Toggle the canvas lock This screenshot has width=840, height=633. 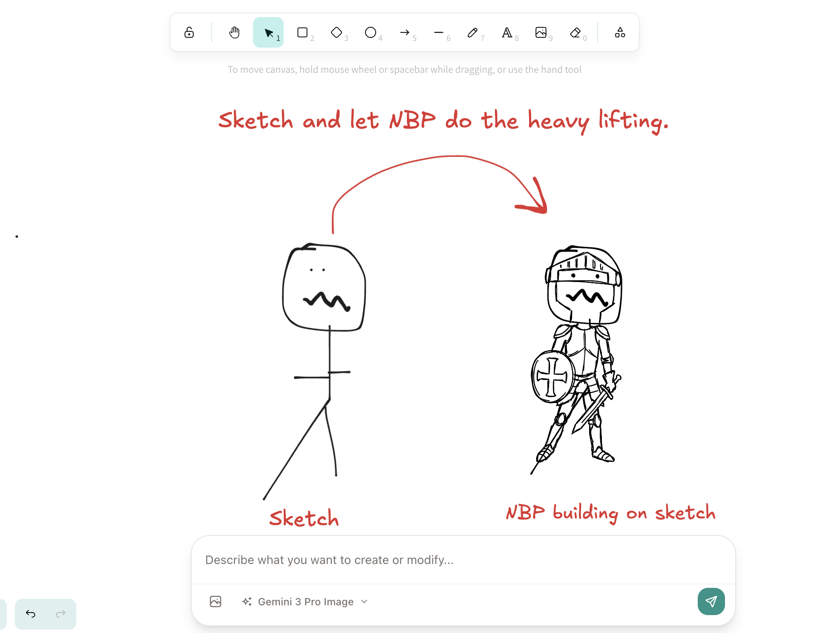tap(189, 32)
